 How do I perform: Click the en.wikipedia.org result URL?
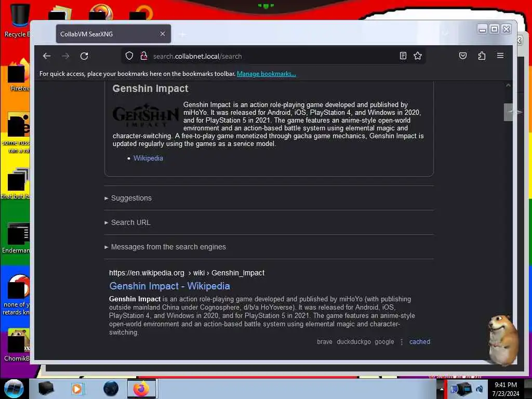click(x=187, y=273)
